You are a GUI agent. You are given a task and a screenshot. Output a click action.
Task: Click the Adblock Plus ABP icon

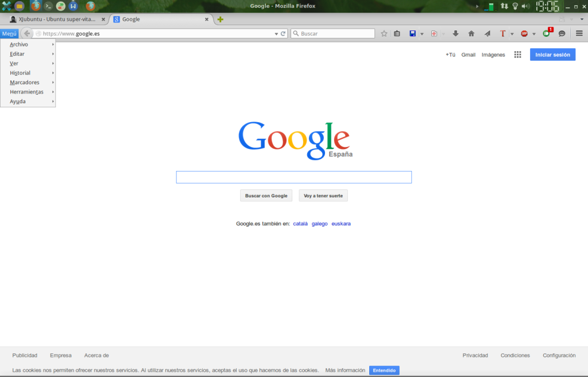click(524, 34)
